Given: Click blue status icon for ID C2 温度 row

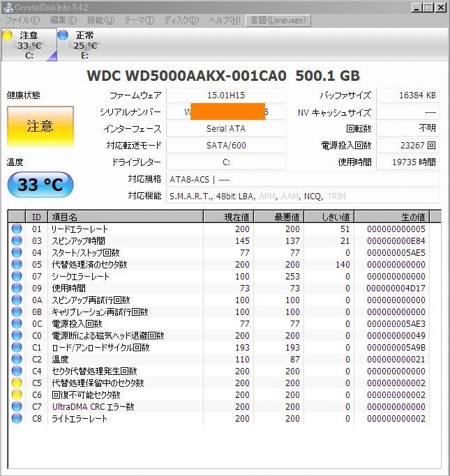Looking at the screenshot, I should click(x=17, y=359).
